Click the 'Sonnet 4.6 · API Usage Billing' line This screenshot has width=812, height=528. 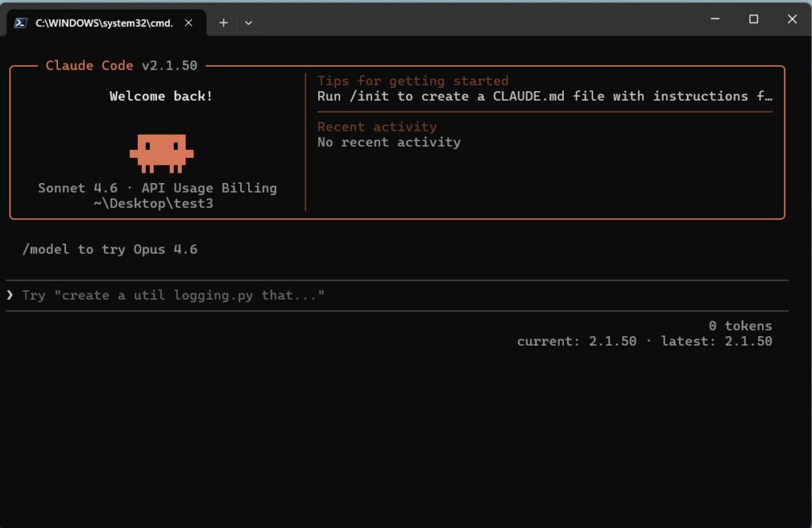point(158,188)
